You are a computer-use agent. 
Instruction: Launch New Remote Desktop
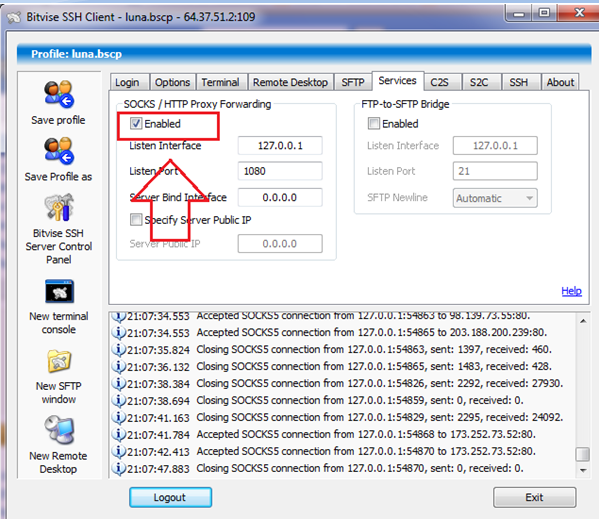tap(59, 431)
